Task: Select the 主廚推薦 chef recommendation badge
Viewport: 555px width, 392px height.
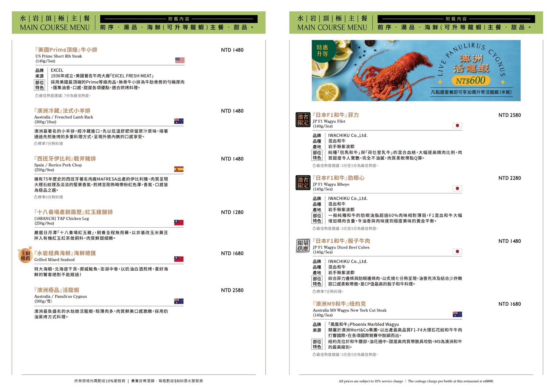Action: (x=25, y=255)
